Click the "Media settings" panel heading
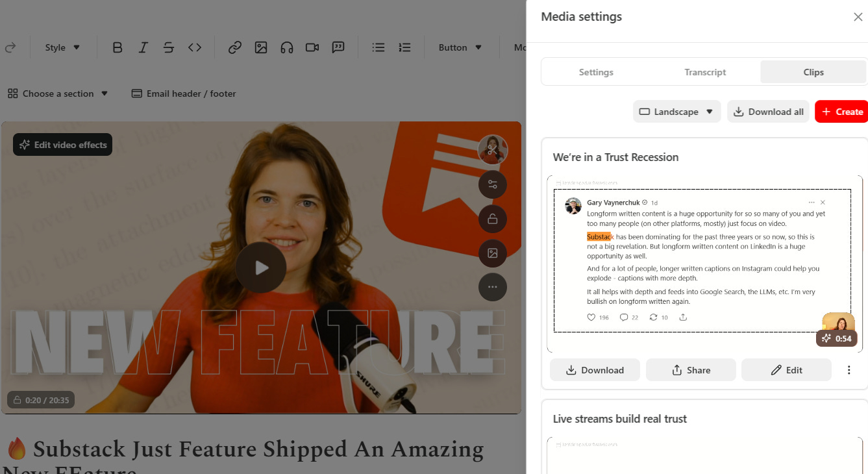Image resolution: width=868 pixels, height=474 pixels. [581, 17]
